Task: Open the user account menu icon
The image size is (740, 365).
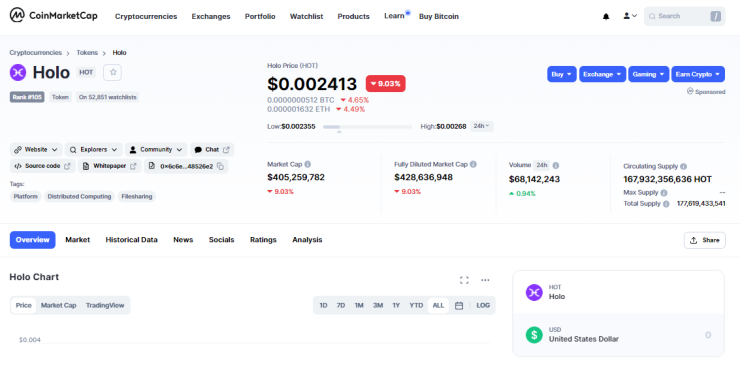Action: [x=630, y=16]
